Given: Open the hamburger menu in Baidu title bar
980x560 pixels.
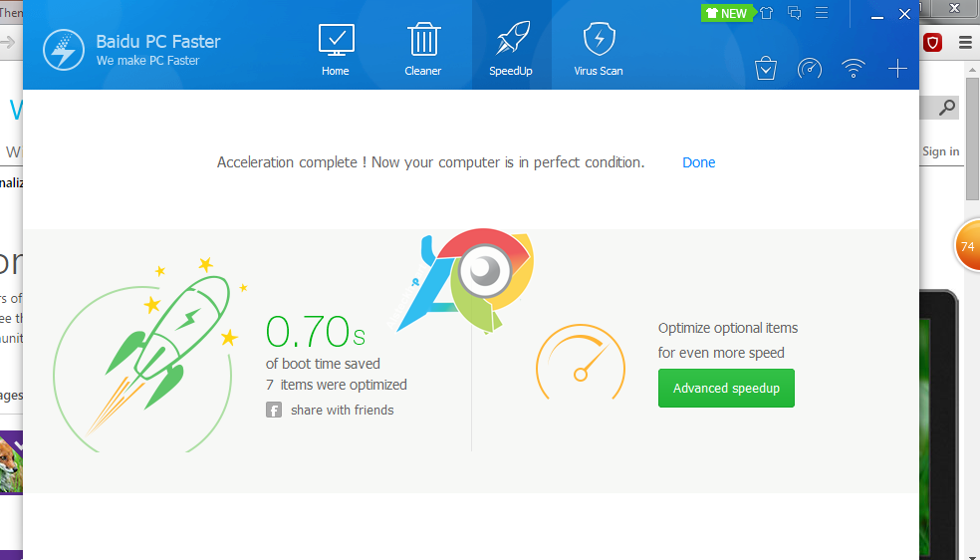Looking at the screenshot, I should pos(822,13).
